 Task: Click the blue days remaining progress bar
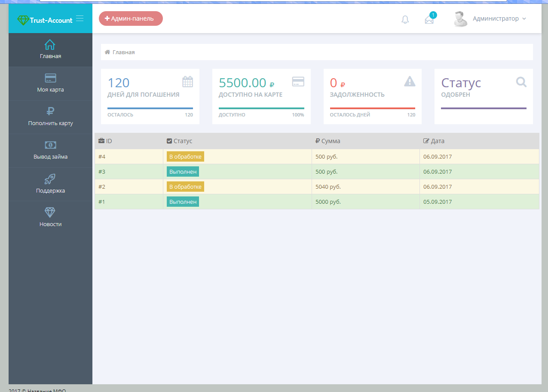click(150, 108)
